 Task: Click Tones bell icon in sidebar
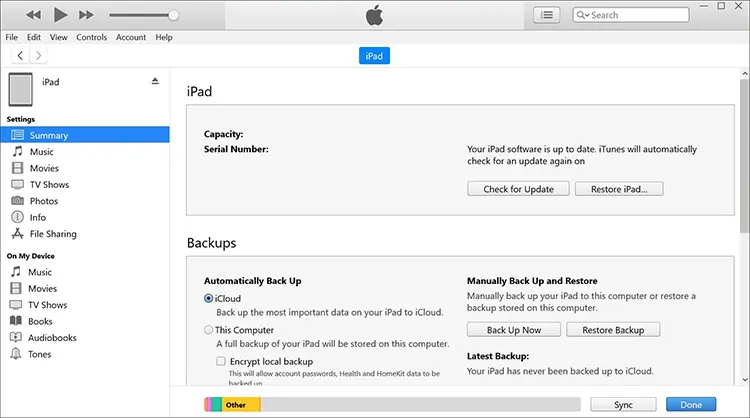[16, 354]
